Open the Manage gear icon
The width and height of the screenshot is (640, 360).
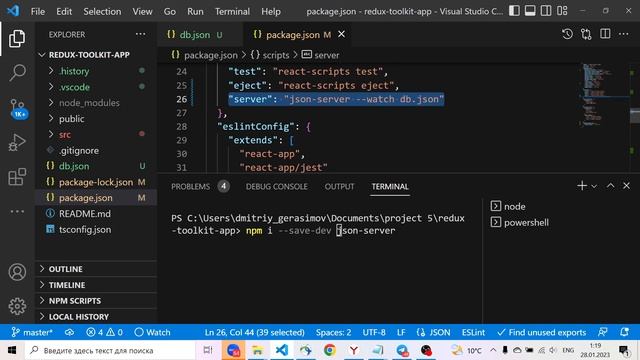pos(17,306)
